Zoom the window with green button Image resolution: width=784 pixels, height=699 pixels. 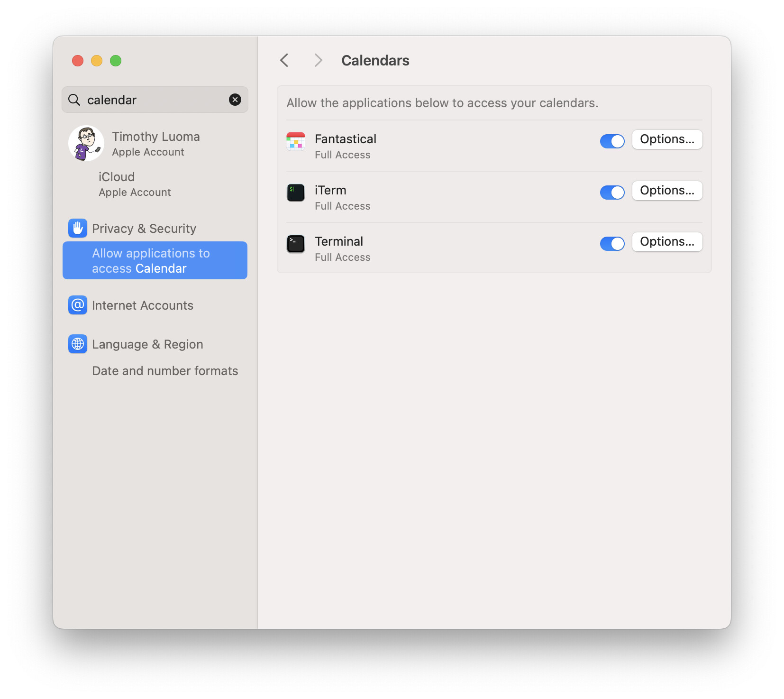[116, 61]
